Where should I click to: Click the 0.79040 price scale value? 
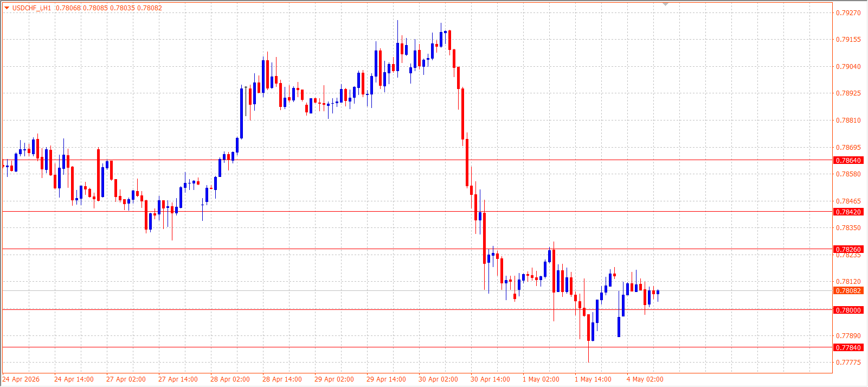[x=848, y=67]
